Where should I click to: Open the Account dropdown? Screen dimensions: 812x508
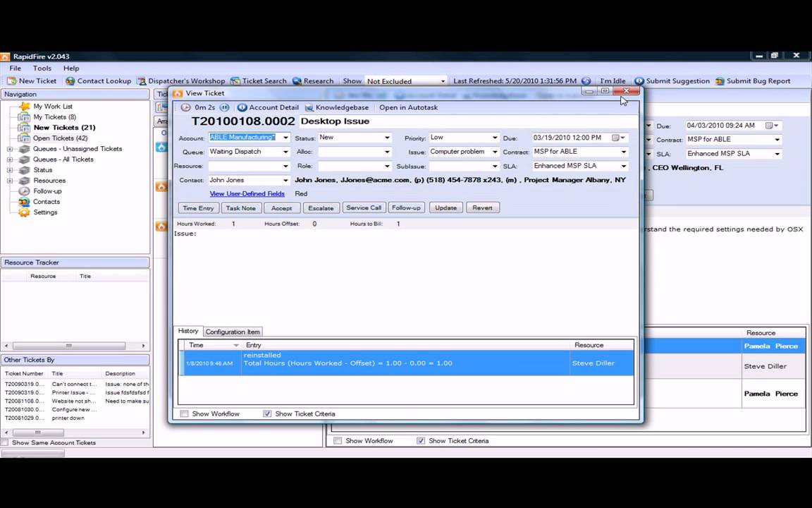[285, 138]
